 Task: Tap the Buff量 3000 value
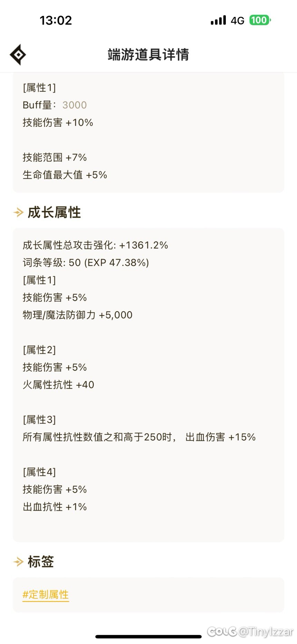point(75,105)
